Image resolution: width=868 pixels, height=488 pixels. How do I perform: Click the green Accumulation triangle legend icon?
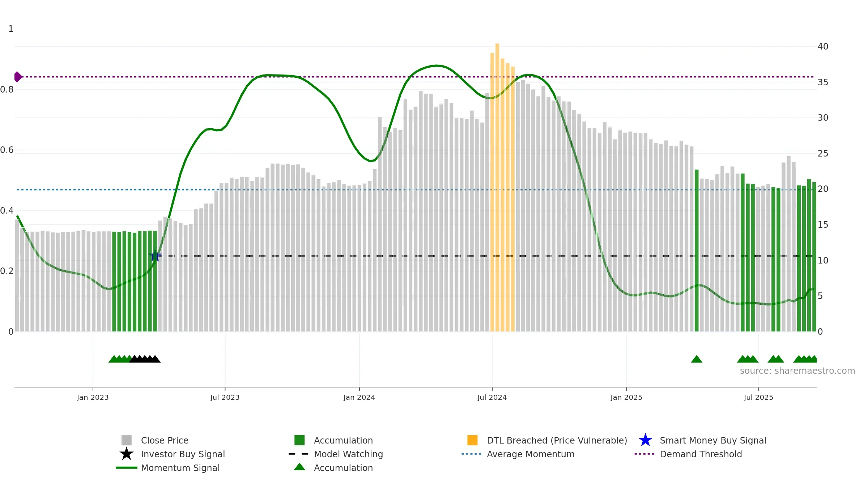click(x=299, y=467)
